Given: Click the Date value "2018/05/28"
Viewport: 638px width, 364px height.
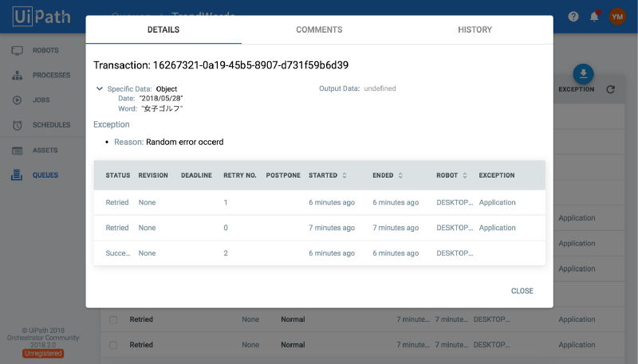Looking at the screenshot, I should [x=161, y=98].
